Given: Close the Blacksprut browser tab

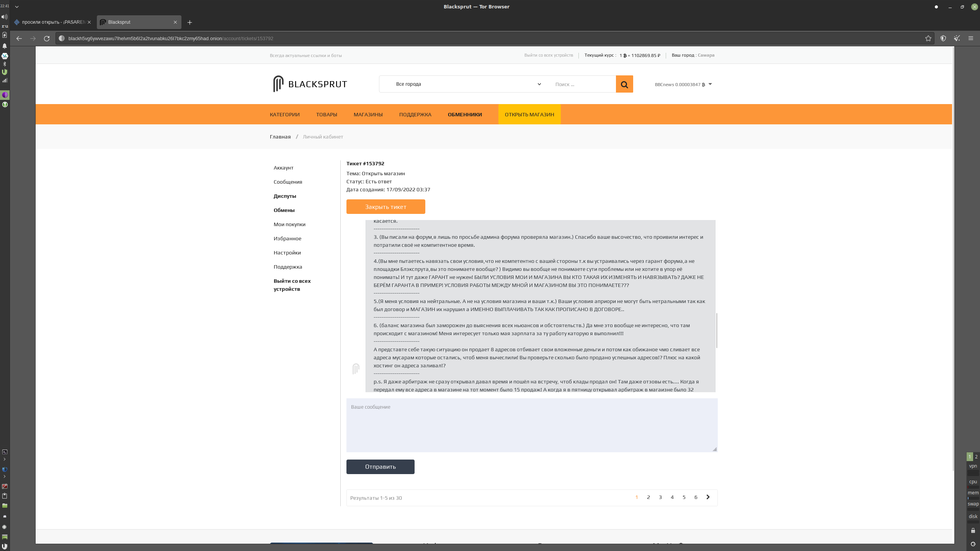Looking at the screenshot, I should [x=175, y=22].
